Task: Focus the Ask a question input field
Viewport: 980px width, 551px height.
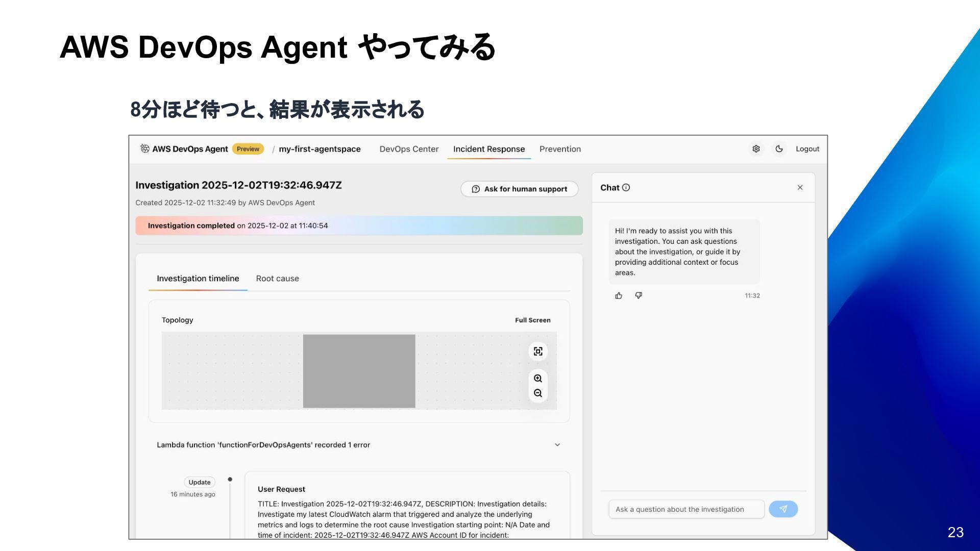Action: point(686,509)
